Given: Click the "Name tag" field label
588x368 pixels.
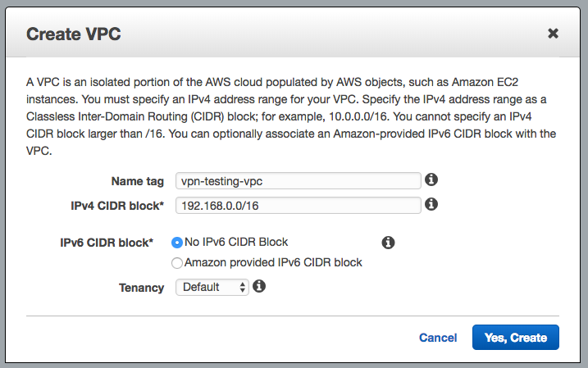Looking at the screenshot, I should coord(137,181).
